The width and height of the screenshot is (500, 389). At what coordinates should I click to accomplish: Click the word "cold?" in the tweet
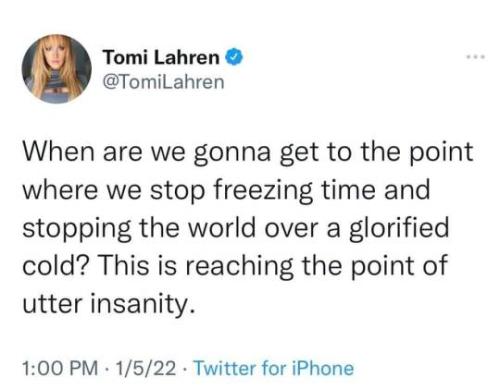[56, 266]
